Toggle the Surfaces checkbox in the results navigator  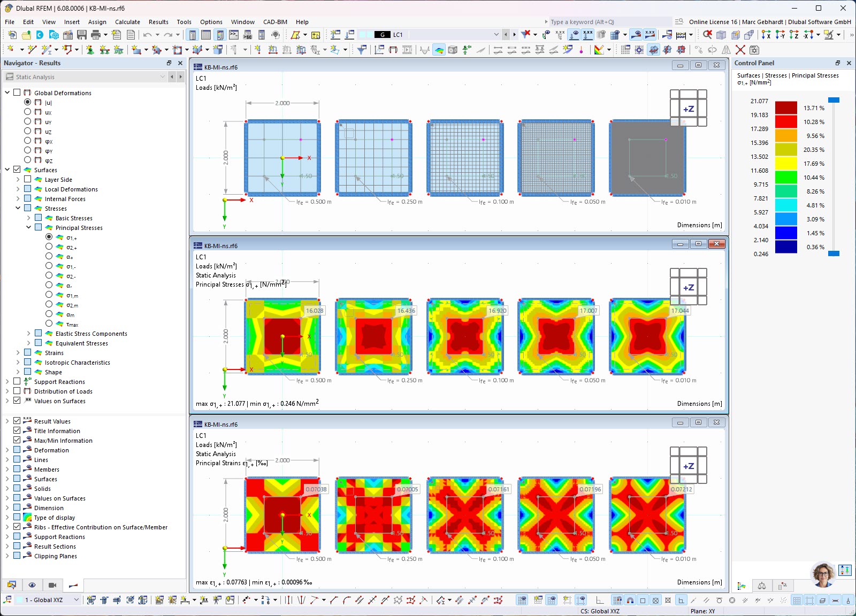point(17,170)
